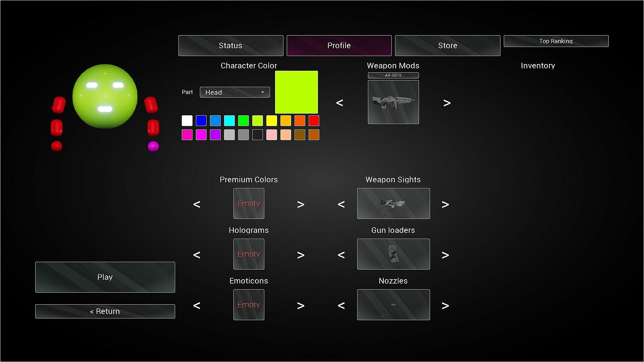The width and height of the screenshot is (644, 362).
Task: Click previous arrow for Weapon Mods
Action: point(339,103)
